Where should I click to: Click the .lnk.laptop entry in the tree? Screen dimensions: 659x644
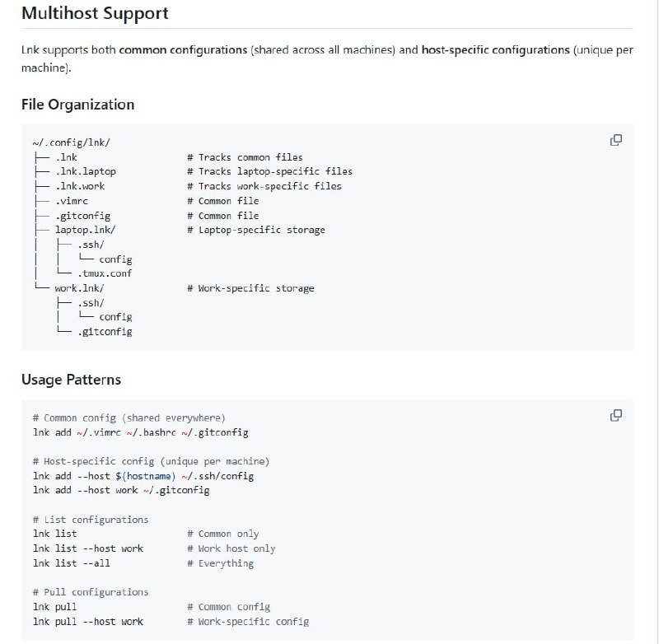pos(86,171)
